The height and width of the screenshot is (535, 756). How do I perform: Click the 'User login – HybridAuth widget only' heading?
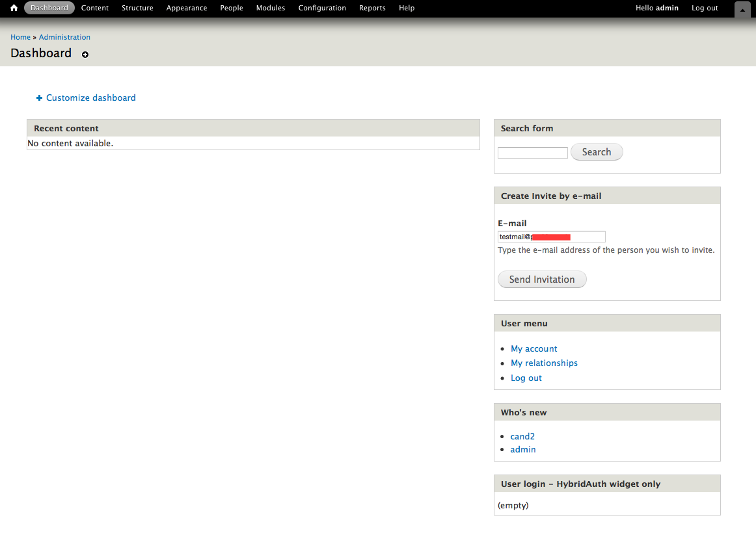pyautogui.click(x=580, y=484)
